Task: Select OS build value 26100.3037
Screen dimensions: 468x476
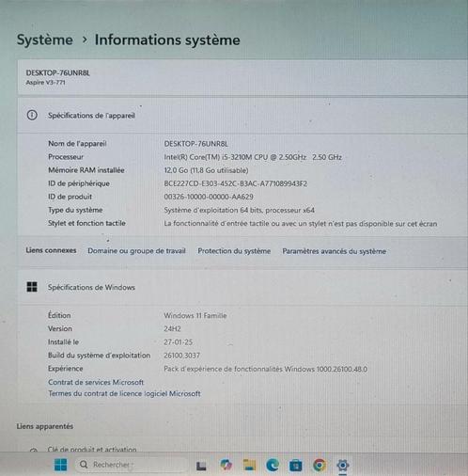Action: point(181,356)
